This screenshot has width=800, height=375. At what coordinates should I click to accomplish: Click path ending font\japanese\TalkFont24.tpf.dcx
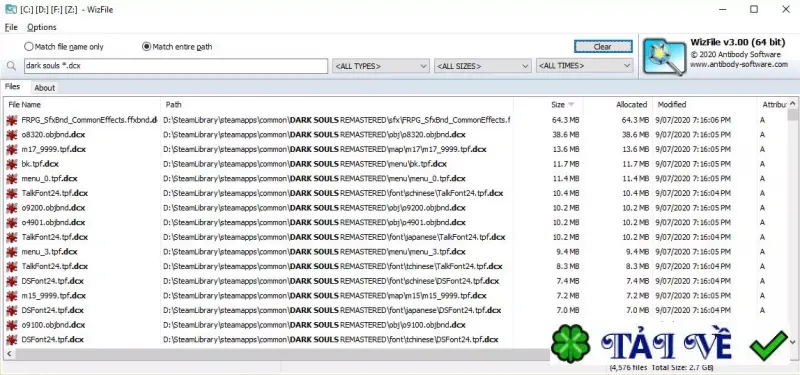334,237
